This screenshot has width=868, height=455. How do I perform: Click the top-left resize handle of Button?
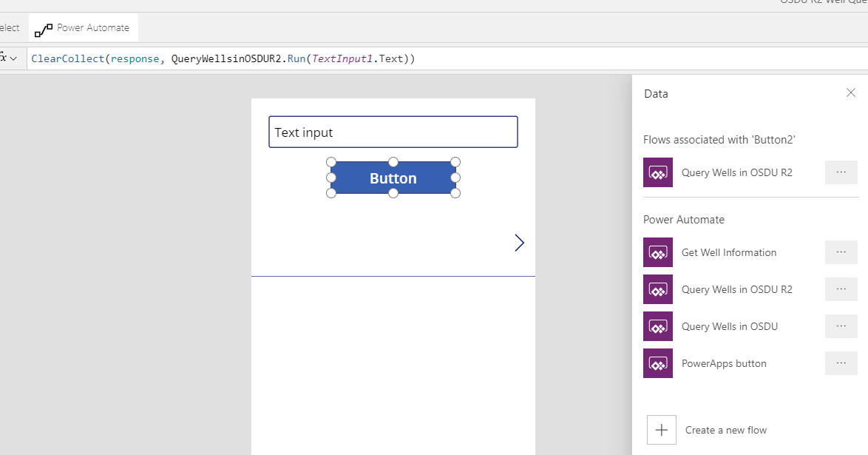point(331,162)
